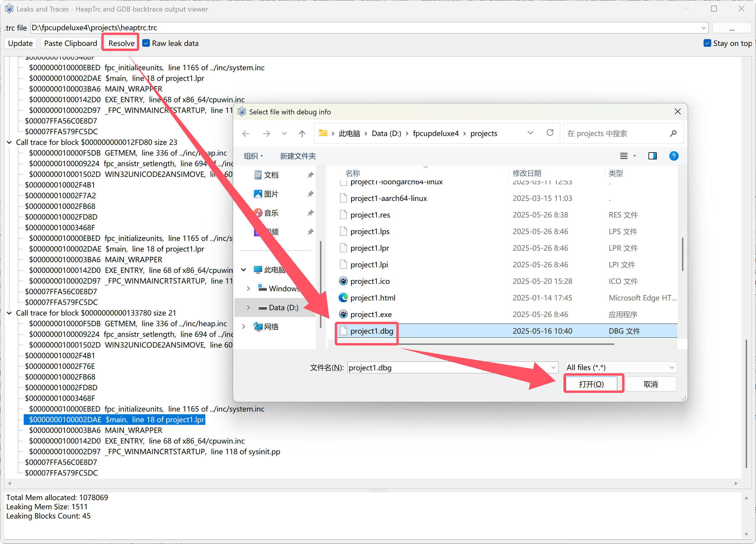The width and height of the screenshot is (756, 544).
Task: Click the 打开(O) button
Action: point(591,384)
